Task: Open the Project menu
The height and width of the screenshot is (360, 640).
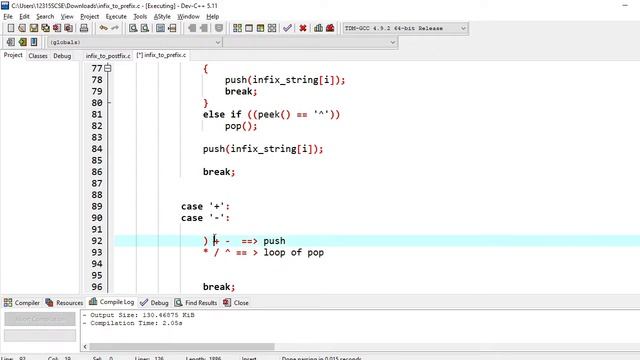Action: (x=89, y=16)
